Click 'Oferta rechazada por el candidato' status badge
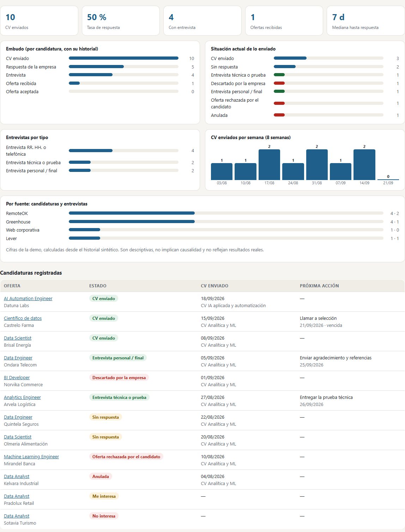Viewport: 405px width, 532px height. pyautogui.click(x=126, y=457)
